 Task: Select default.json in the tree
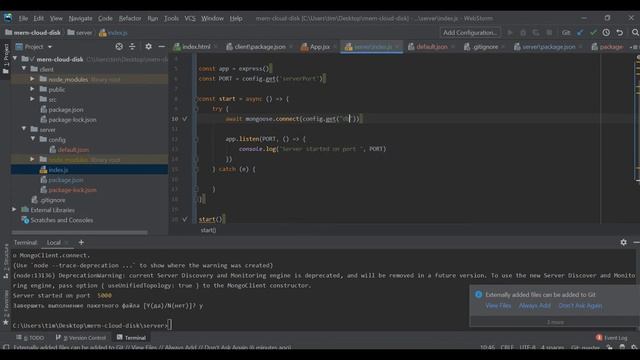pyautogui.click(x=73, y=149)
